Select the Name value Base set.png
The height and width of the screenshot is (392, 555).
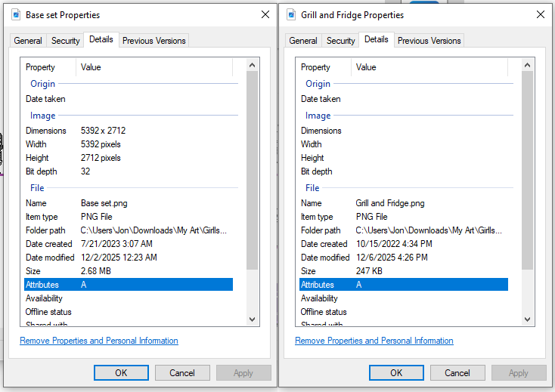coord(104,203)
